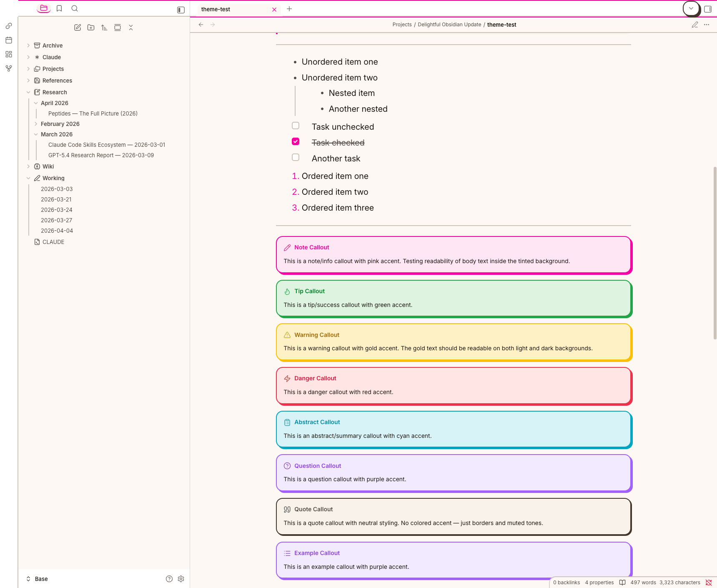This screenshot has width=717, height=588.
Task: Navigate forward arrow
Action: click(x=213, y=25)
